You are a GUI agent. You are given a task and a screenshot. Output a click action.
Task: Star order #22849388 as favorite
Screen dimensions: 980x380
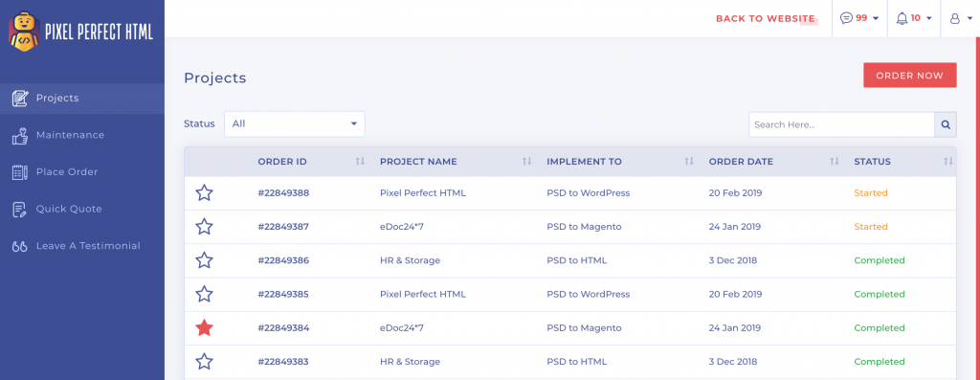pyautogui.click(x=204, y=193)
